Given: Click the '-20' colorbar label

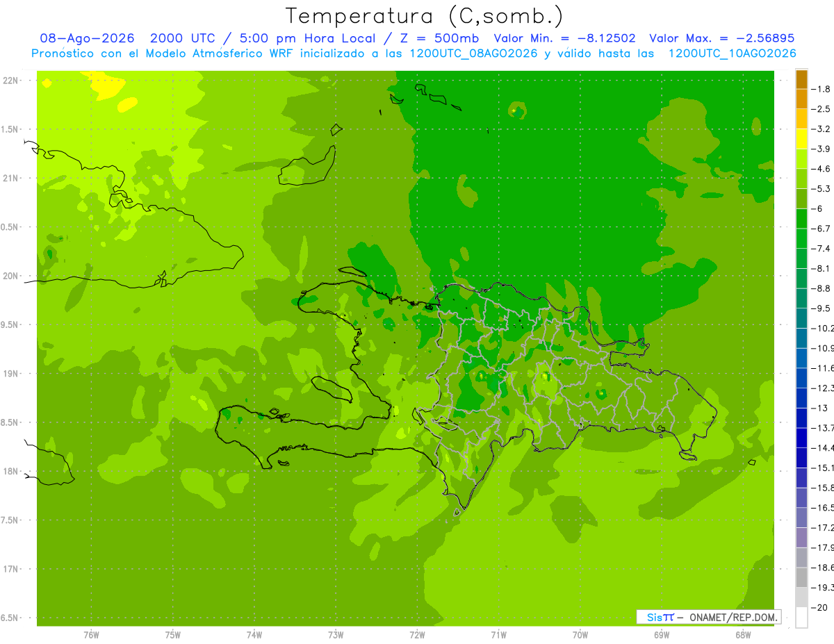Looking at the screenshot, I should [x=819, y=607].
